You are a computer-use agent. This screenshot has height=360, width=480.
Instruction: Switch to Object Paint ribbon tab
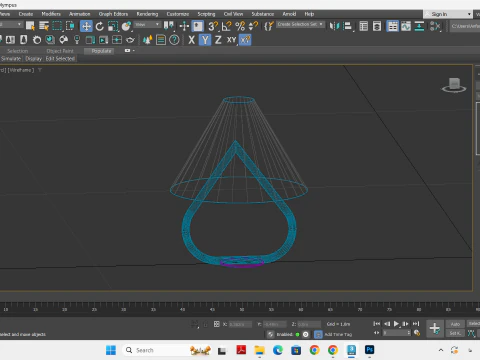(60, 51)
